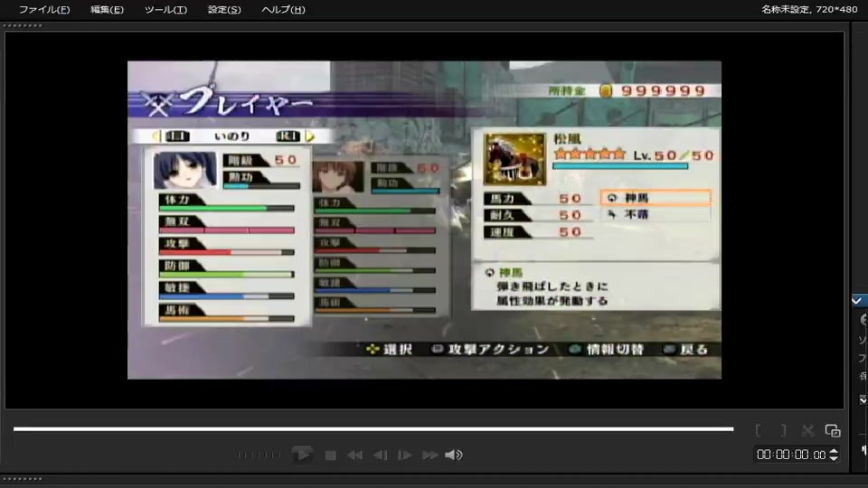Viewport: 868px width, 488px height.
Task: Expand the lower chevron in the right panel
Action: [x=863, y=399]
